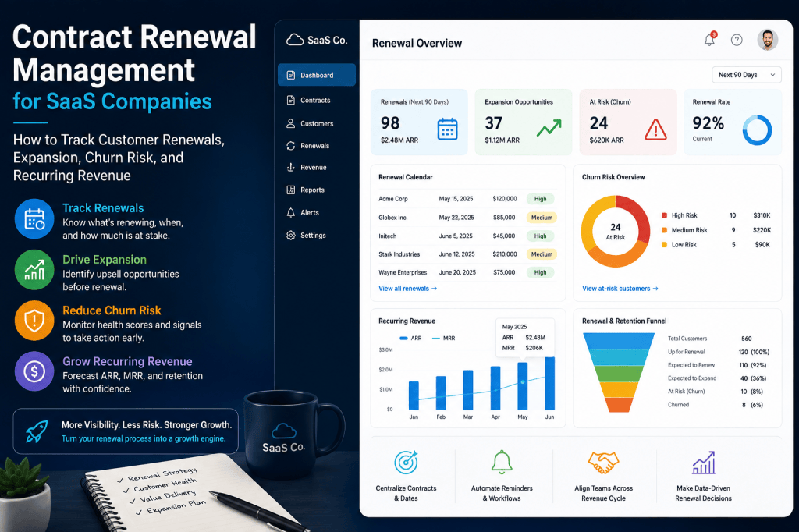Click the Expected to Expand funnel row
The image size is (799, 532).
(x=719, y=378)
